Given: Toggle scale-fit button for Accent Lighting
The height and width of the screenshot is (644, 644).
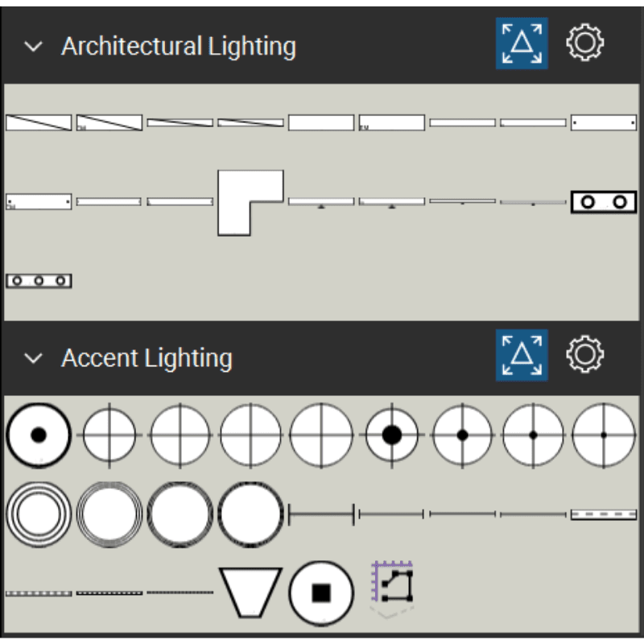Looking at the screenshot, I should [522, 355].
